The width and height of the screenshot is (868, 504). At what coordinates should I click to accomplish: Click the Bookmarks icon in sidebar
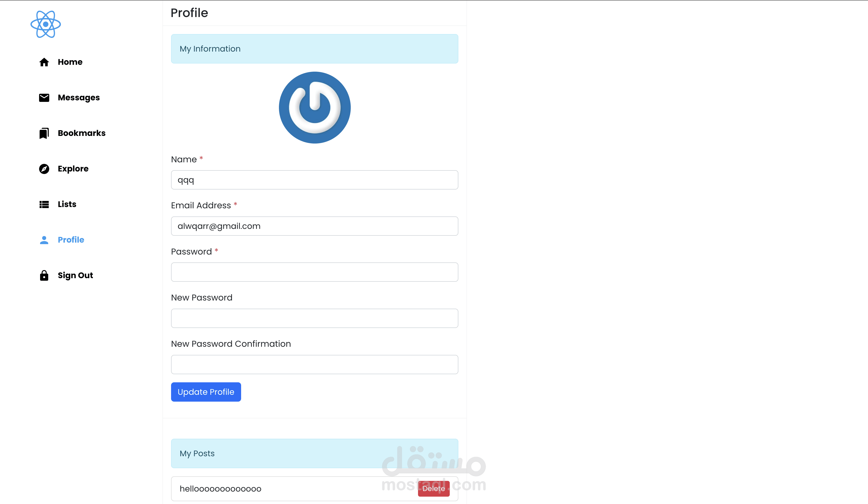(44, 133)
